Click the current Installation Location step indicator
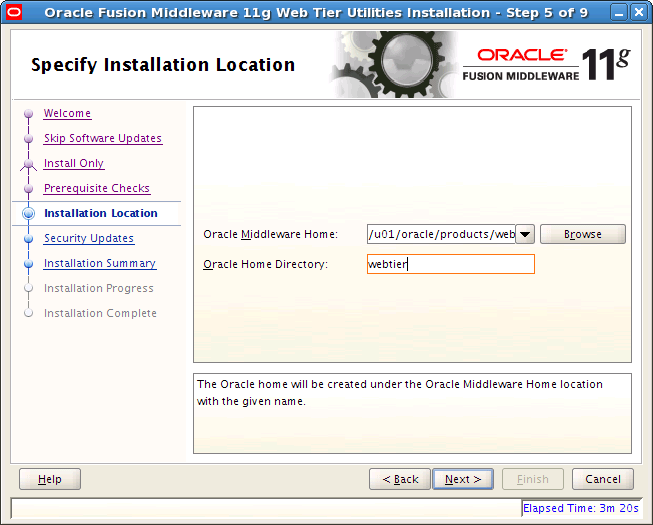 coord(28,213)
